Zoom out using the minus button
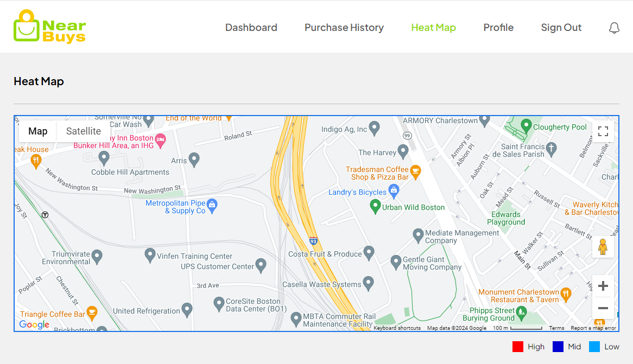 pos(603,308)
